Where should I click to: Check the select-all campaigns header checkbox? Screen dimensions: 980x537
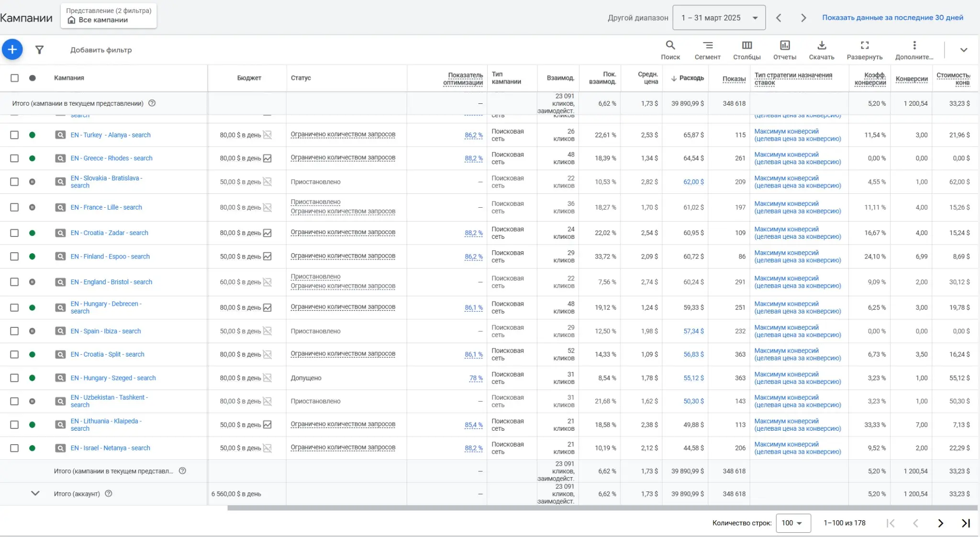click(x=15, y=78)
